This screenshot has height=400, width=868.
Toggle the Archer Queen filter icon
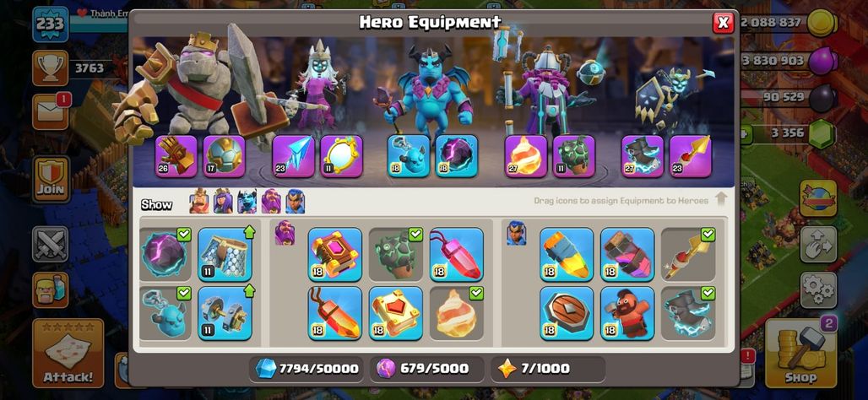click(x=223, y=202)
